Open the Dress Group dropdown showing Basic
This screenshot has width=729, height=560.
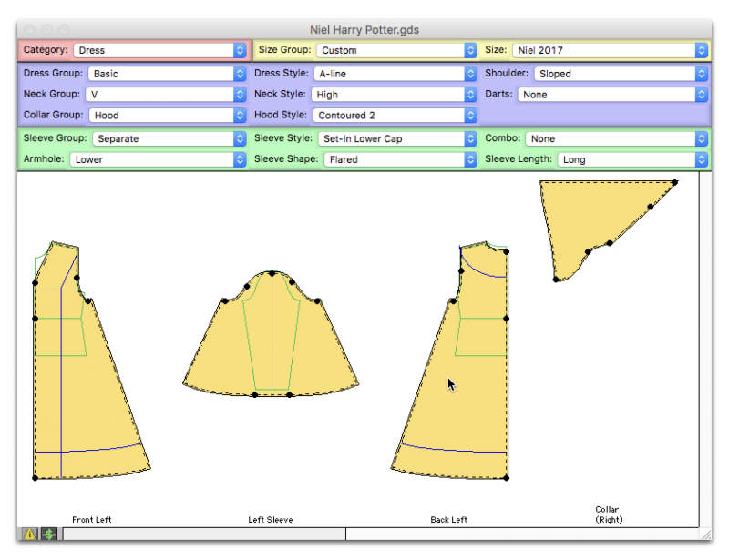pyautogui.click(x=167, y=74)
